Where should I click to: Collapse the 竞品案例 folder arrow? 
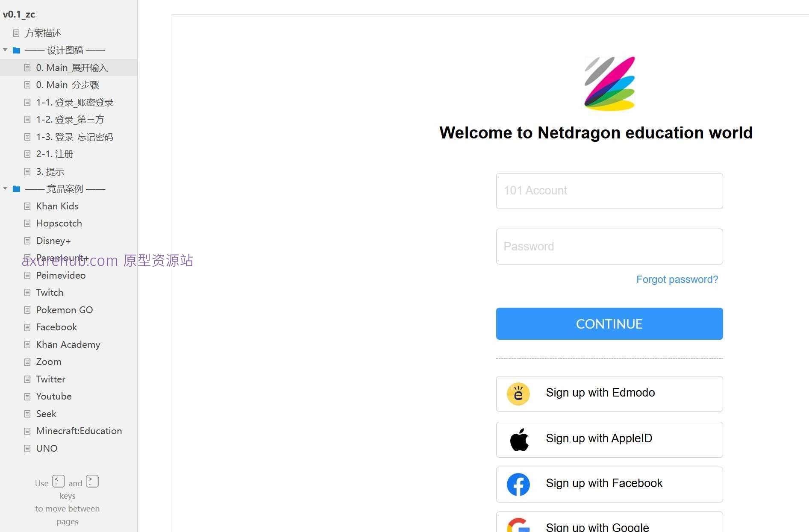tap(5, 188)
